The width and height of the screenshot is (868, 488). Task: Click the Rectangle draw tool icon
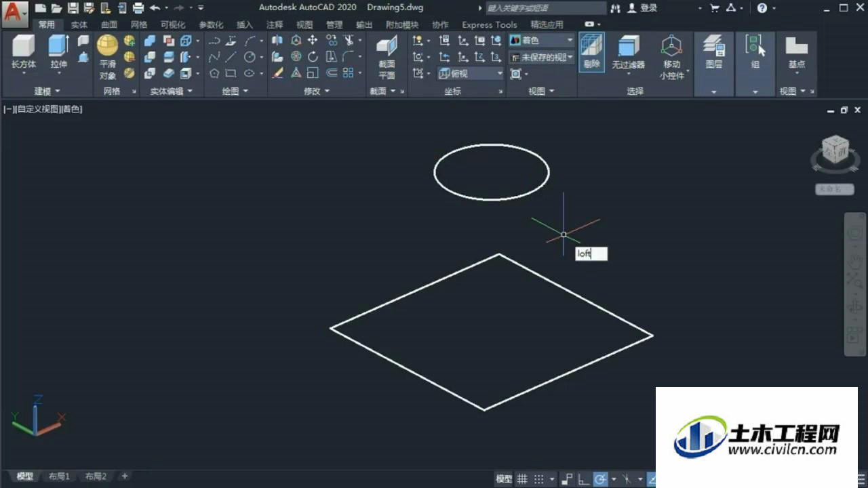(231, 73)
